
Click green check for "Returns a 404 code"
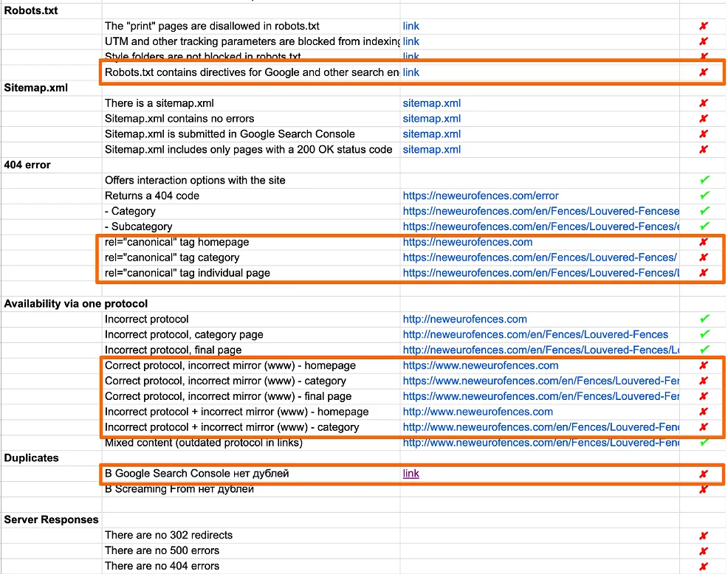click(704, 196)
